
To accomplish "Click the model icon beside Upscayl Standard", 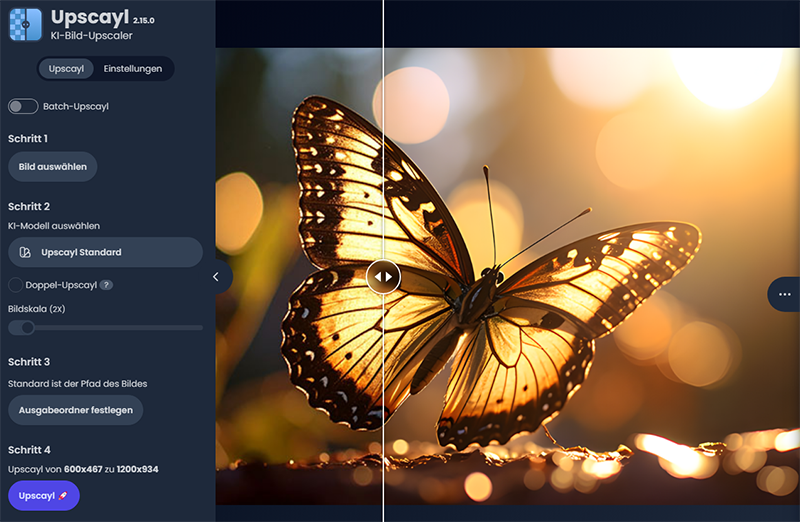I will [x=26, y=252].
